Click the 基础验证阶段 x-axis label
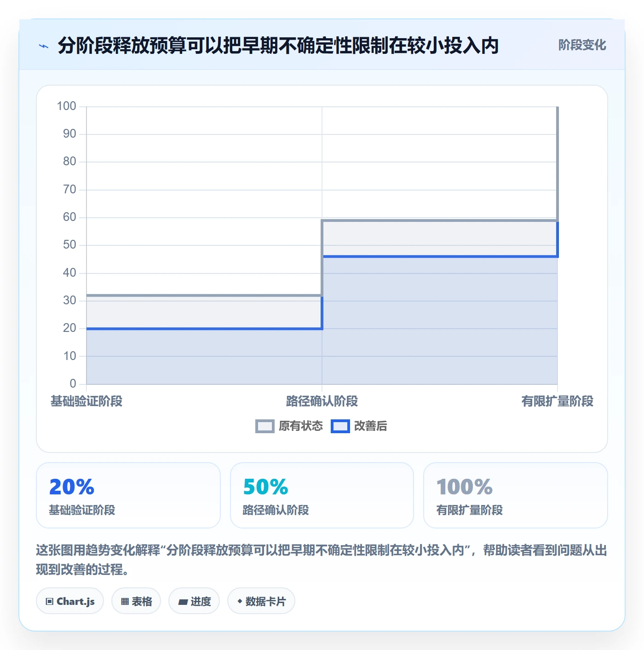 86,401
